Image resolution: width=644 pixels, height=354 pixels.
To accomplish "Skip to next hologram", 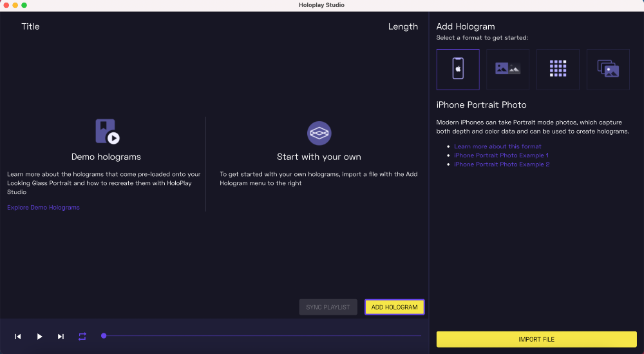I will pos(61,337).
